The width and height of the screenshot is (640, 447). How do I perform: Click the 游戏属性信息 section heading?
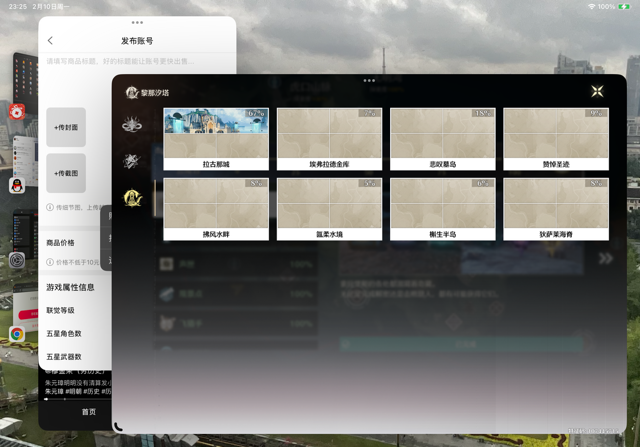(70, 287)
